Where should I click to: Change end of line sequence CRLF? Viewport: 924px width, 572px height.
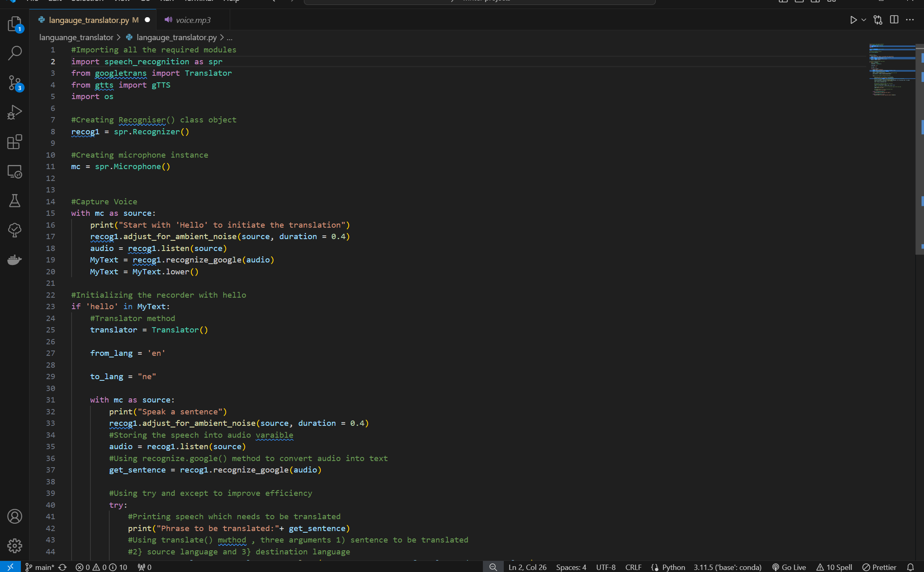(x=633, y=567)
